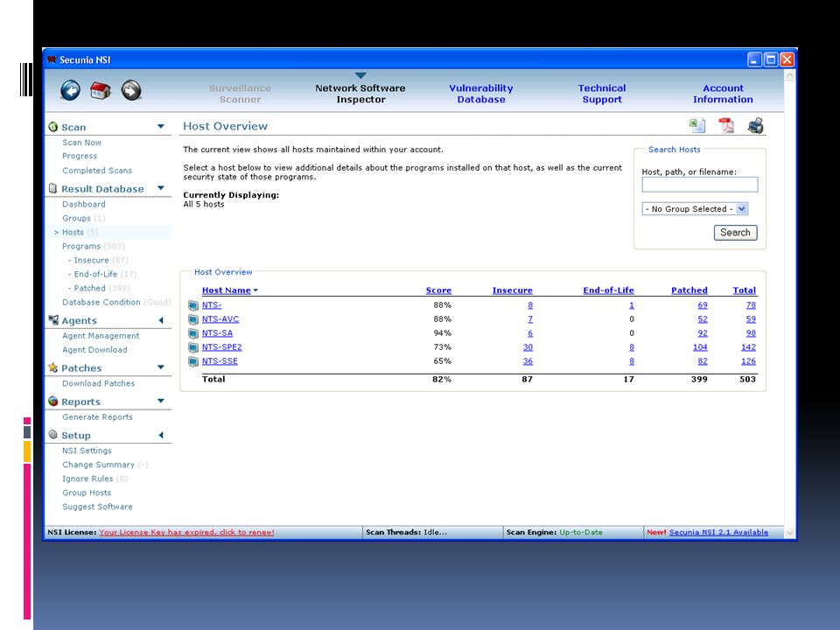
Task: Collapse the Reports section arrow
Action: [161, 401]
